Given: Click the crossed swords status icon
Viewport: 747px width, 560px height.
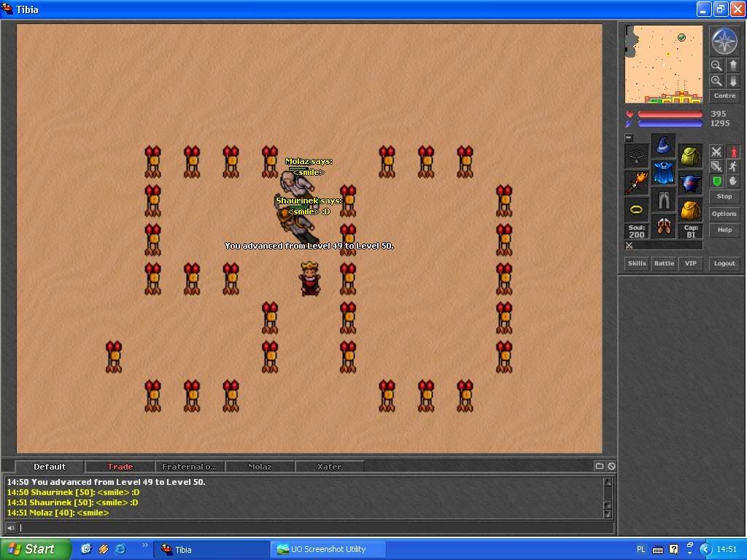Looking at the screenshot, I should [x=630, y=246].
